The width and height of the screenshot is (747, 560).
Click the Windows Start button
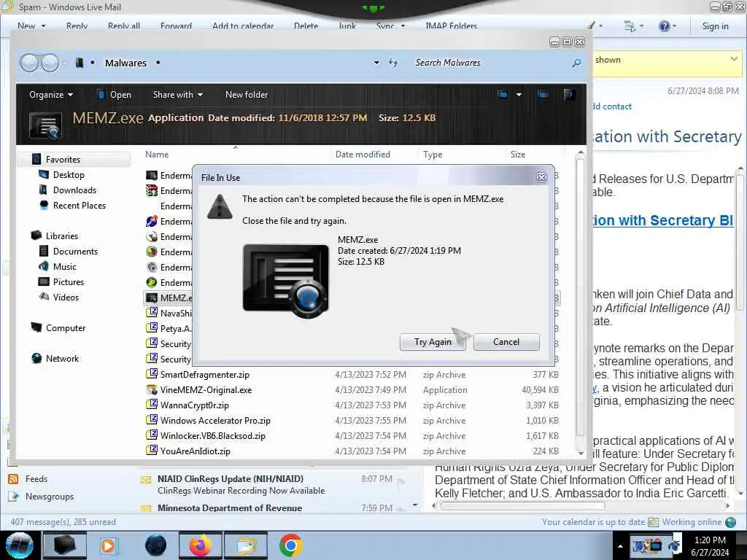tap(20, 545)
